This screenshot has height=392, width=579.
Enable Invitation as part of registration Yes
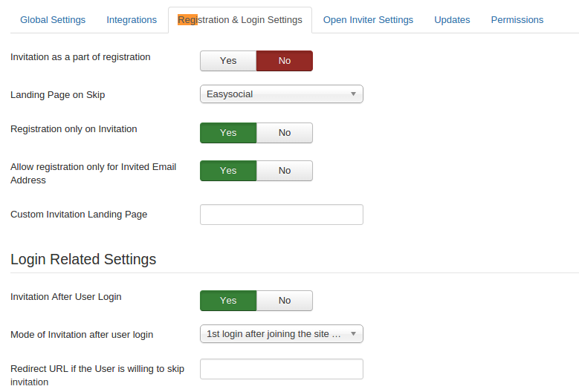pos(228,61)
